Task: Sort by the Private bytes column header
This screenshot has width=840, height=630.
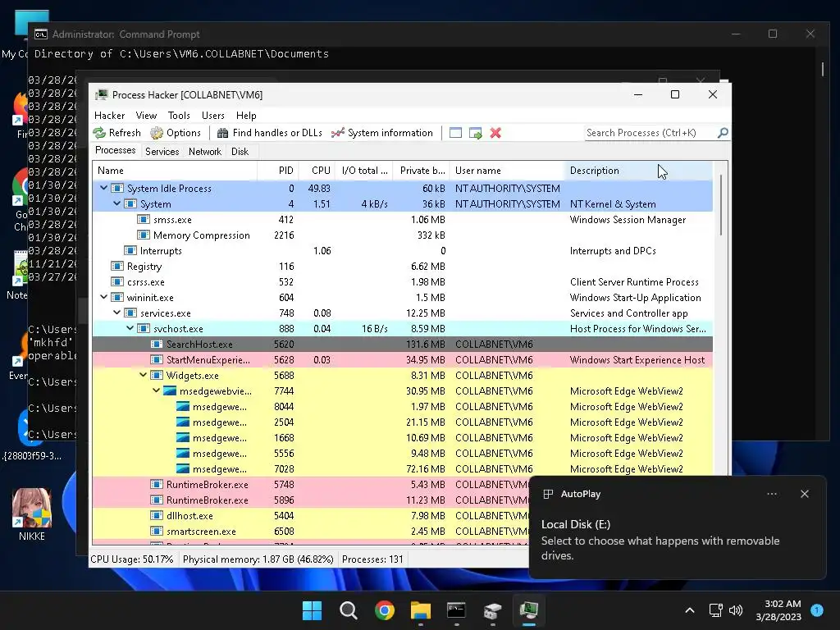Action: click(x=421, y=171)
